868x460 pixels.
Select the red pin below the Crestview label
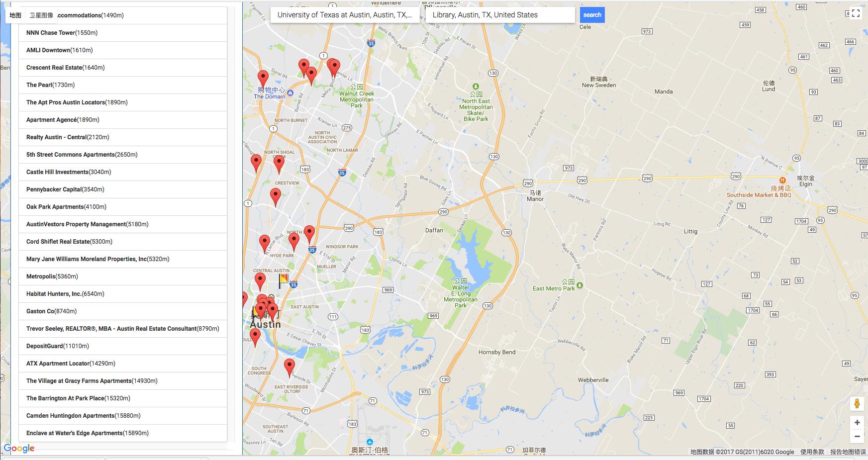pos(276,197)
